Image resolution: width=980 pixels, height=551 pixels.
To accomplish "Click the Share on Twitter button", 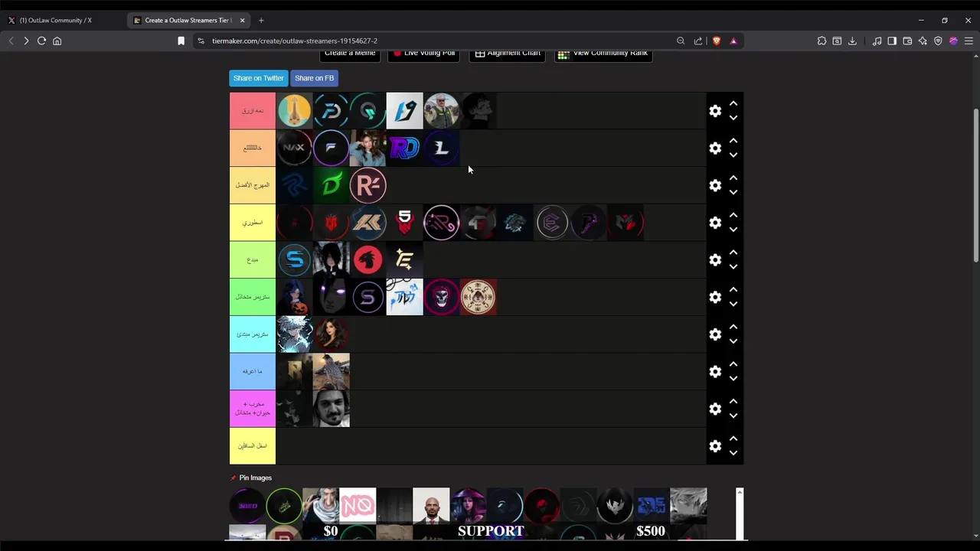I will 258,78.
